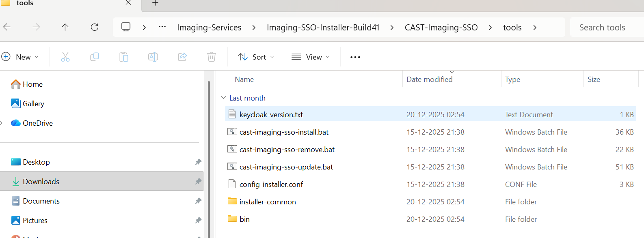Screen dimensions: 644x238
Task: Click the Rename icon in toolbar
Action: click(153, 57)
